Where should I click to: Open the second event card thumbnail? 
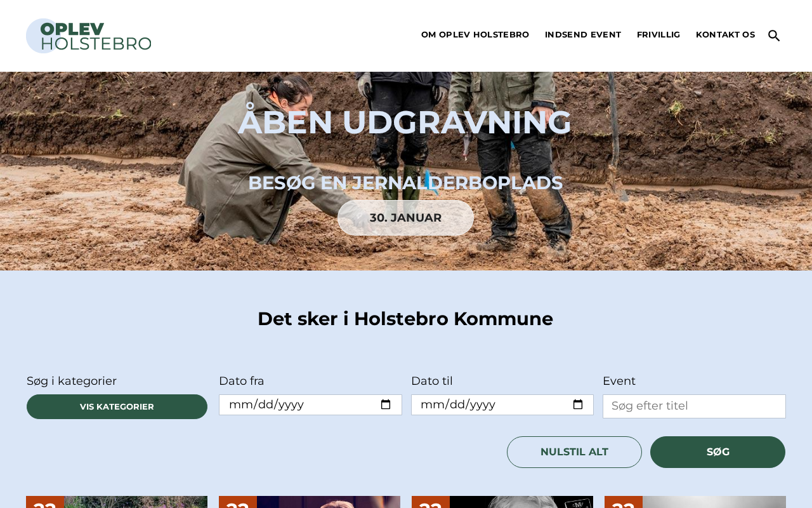pos(310,502)
